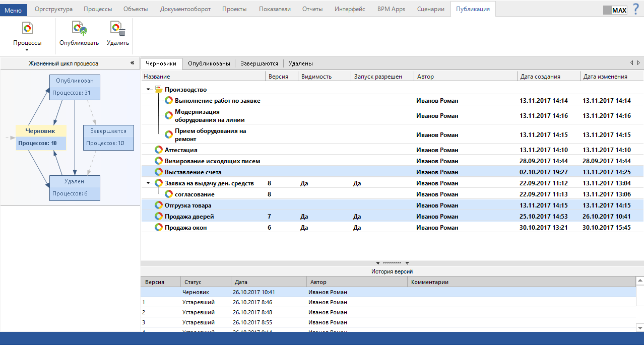Click the Продажа окон process icon

[x=159, y=228]
